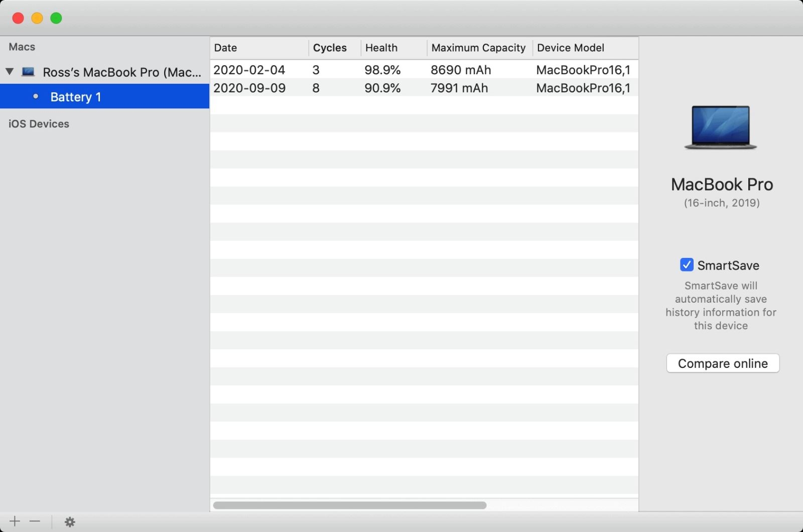Click the horizontal scrollbar under the table
This screenshot has width=803, height=532.
[350, 505]
